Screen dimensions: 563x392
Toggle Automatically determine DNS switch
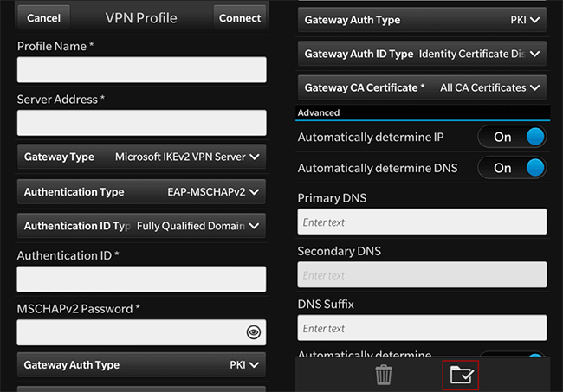tap(511, 168)
